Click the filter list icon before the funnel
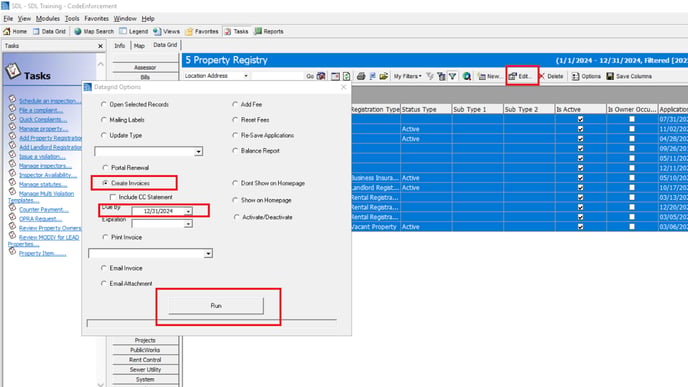This screenshot has height=387, width=688. [441, 76]
